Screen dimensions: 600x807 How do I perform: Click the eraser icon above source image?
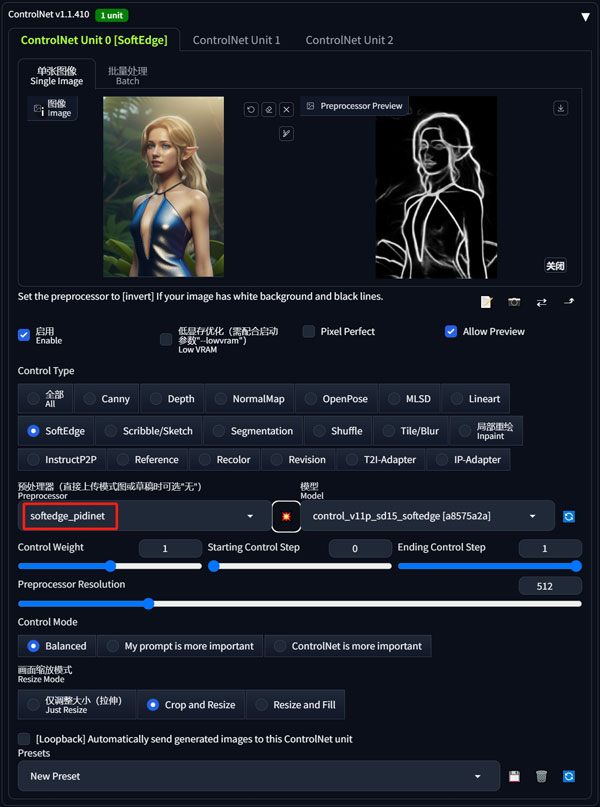[269, 109]
